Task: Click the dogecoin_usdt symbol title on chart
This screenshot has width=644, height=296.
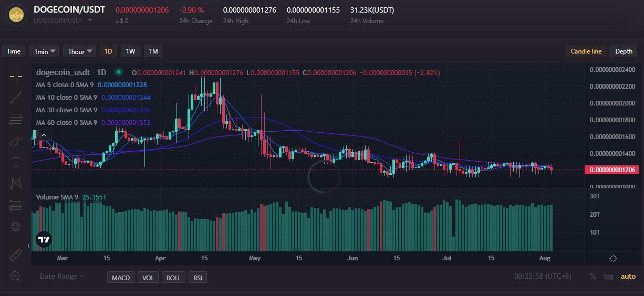Action: tap(64, 72)
